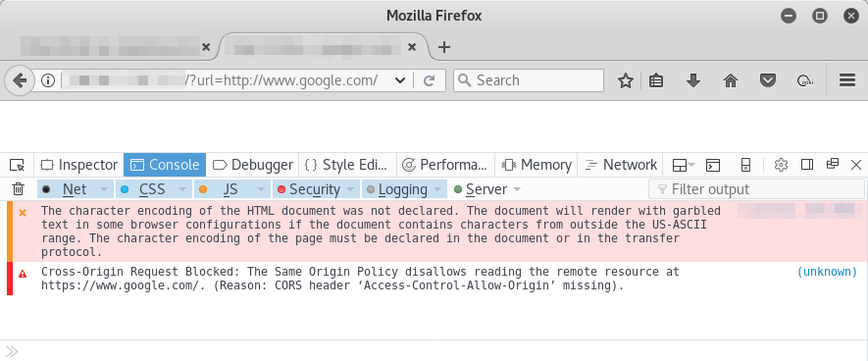Viewport: 868px width, 361px height.
Task: Switch to the Inspector tab
Action: [x=79, y=165]
